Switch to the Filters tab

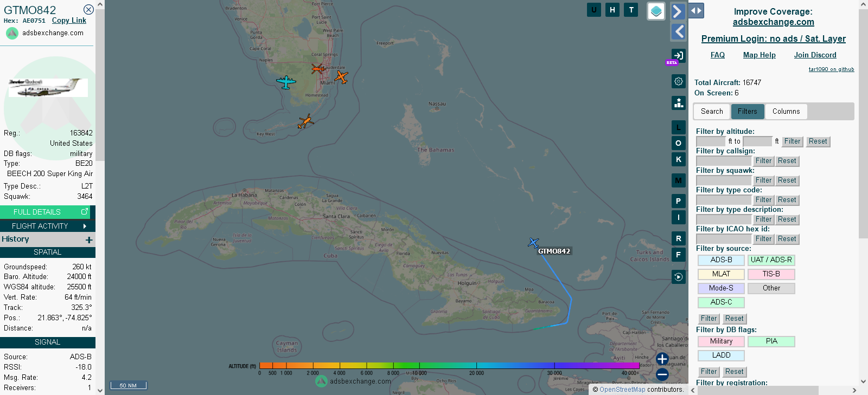click(x=748, y=112)
